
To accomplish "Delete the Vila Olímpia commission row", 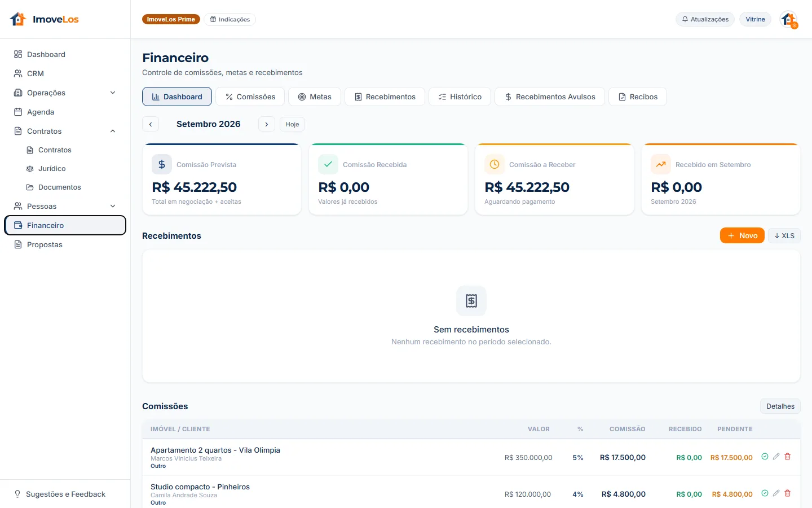I will click(x=788, y=457).
